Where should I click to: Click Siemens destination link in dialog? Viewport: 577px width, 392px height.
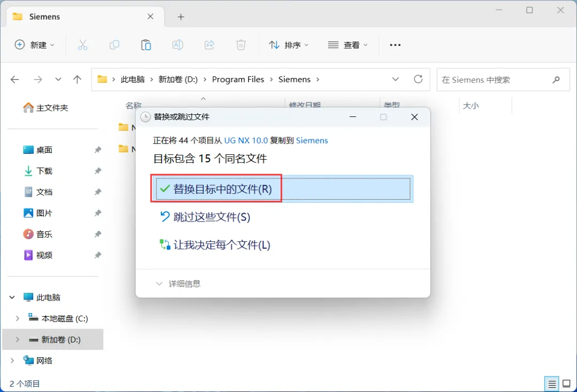(312, 140)
